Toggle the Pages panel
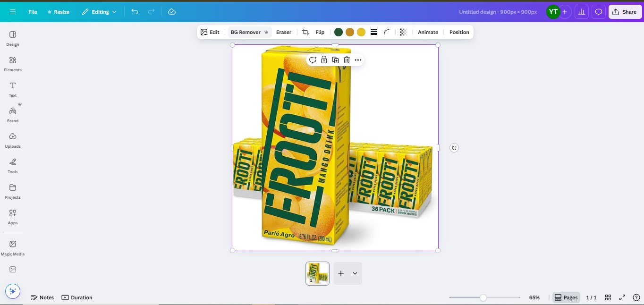The image size is (644, 305). pyautogui.click(x=566, y=297)
